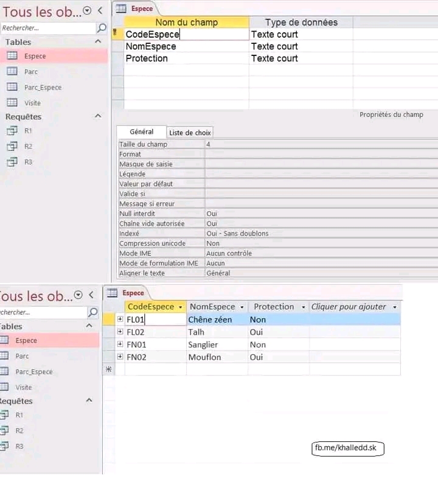Select the Général properties tab
This screenshot has width=438, height=504.
click(142, 132)
